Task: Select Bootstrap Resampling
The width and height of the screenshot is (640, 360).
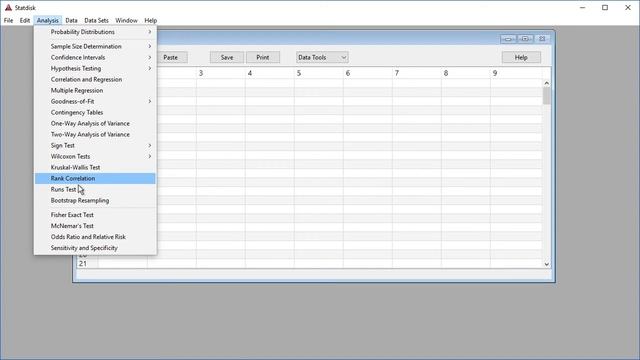Action: tap(95, 200)
